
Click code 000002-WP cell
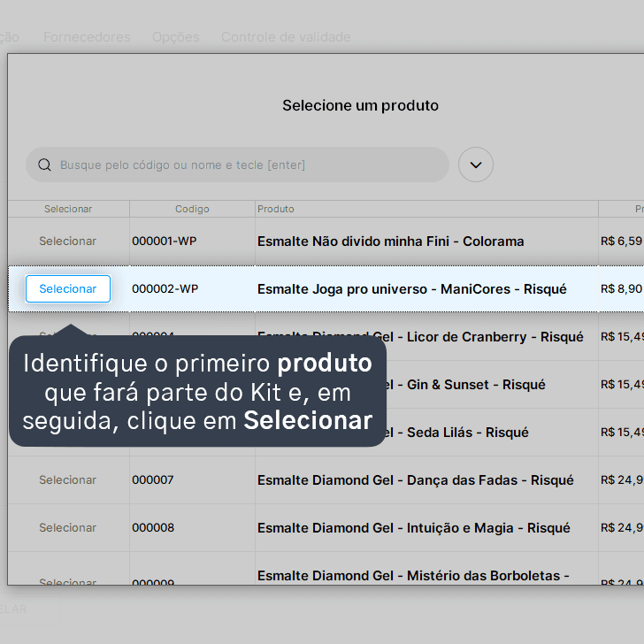(165, 288)
